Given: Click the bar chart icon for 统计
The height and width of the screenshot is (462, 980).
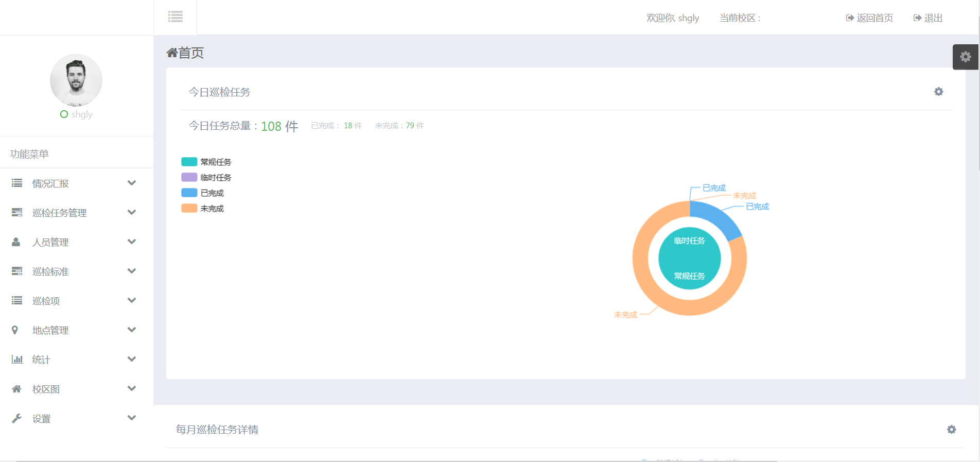Looking at the screenshot, I should 17,360.
